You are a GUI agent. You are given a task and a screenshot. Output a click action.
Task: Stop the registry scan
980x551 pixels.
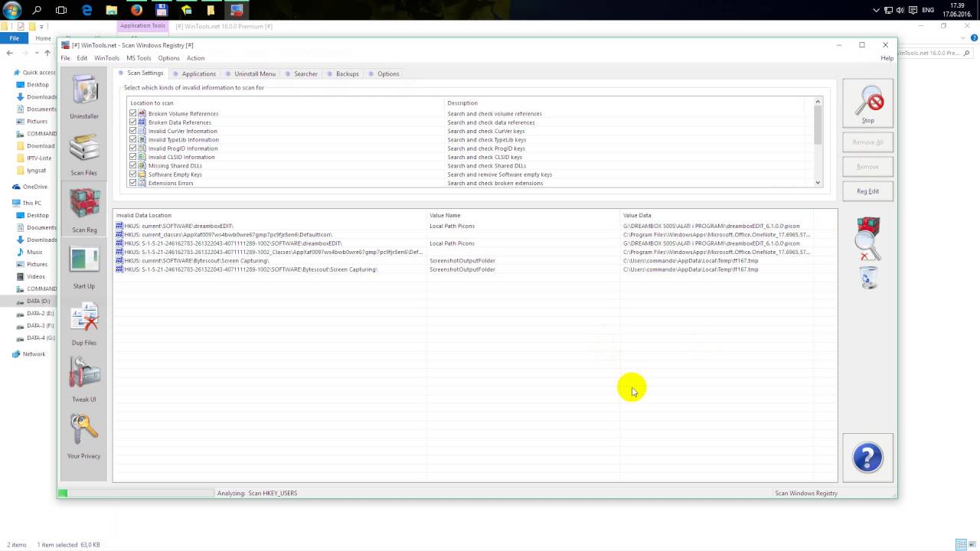click(867, 103)
